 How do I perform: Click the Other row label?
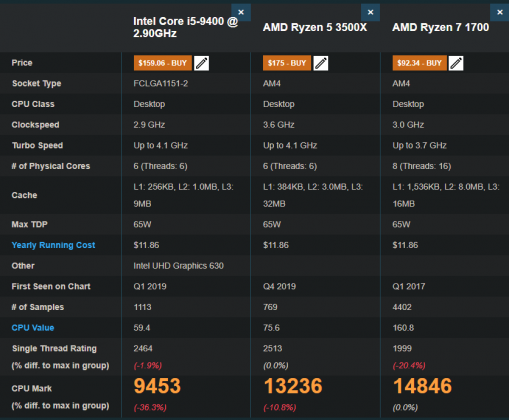tap(23, 266)
